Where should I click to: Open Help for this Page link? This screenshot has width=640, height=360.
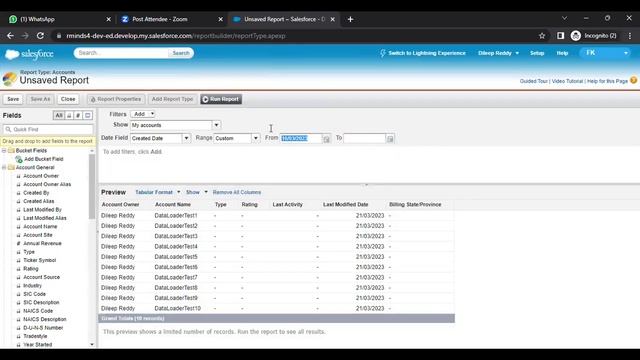point(607,81)
